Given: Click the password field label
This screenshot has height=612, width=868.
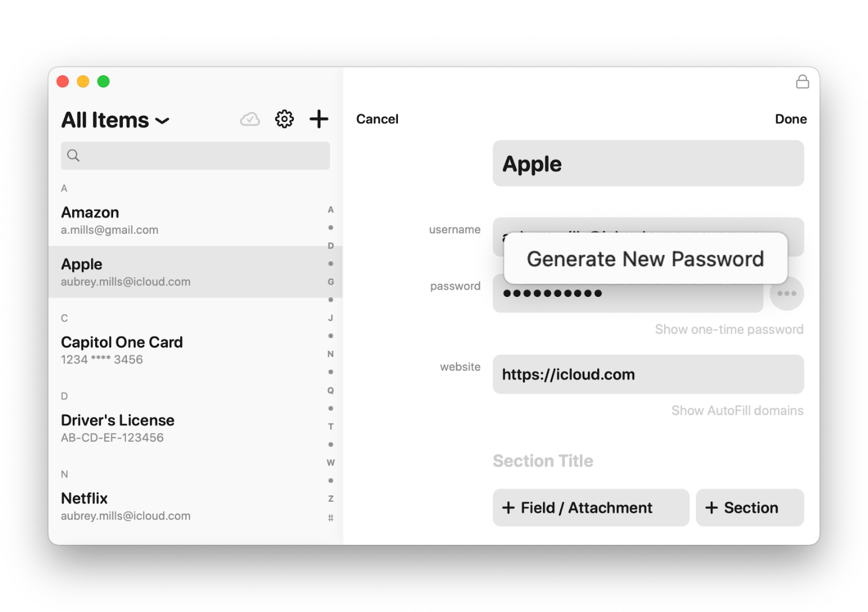Looking at the screenshot, I should point(455,286).
